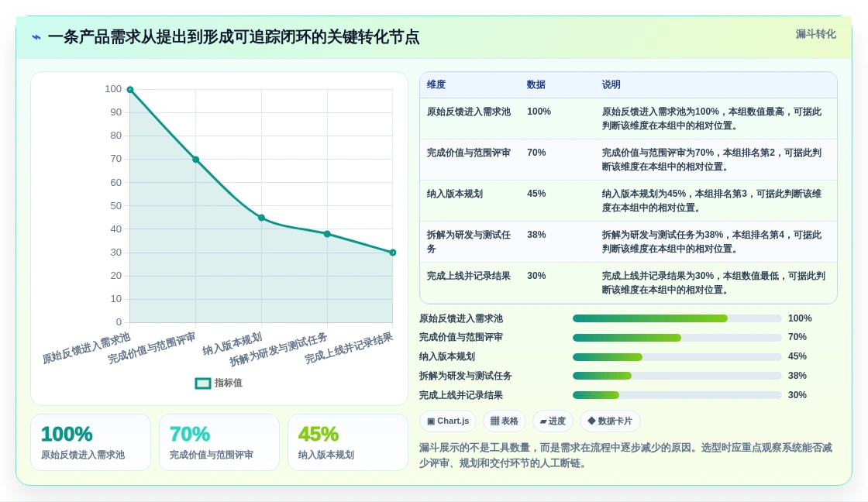Click the 45% value in table
This screenshot has width=868, height=502.
536,194
